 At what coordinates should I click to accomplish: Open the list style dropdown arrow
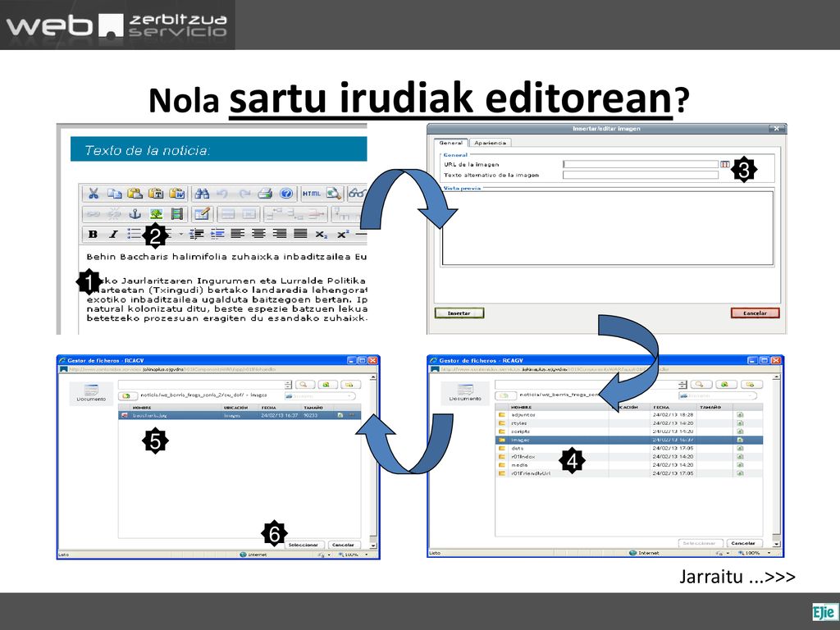[180, 234]
